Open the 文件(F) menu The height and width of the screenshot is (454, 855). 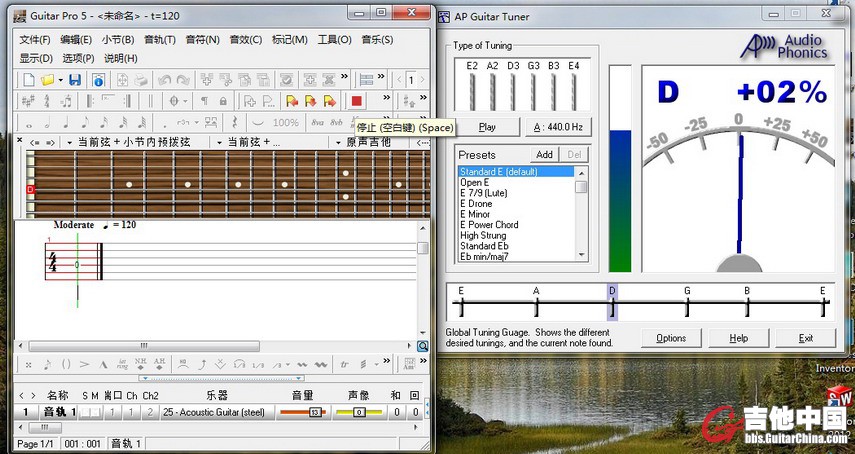35,40
